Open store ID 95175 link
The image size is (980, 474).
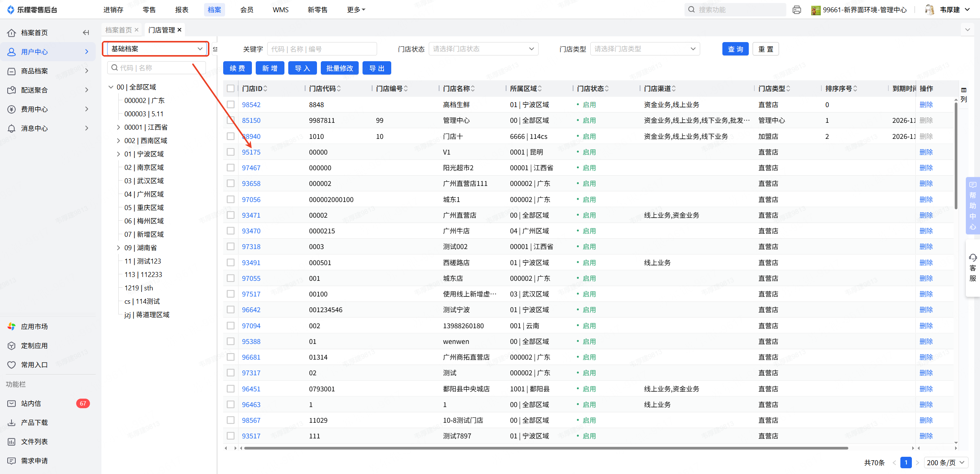251,152
